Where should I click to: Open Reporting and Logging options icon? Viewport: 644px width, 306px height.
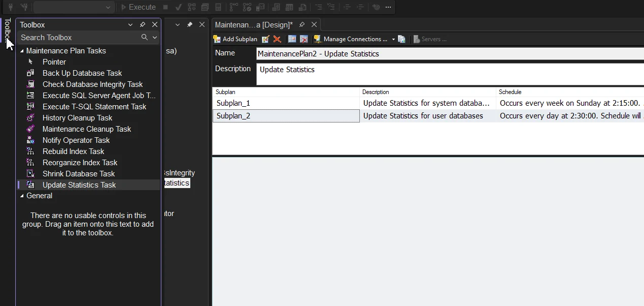click(401, 39)
